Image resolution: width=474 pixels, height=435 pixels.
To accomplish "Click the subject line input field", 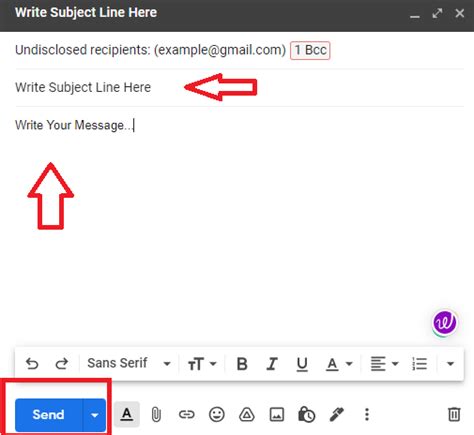I will tap(239, 88).
